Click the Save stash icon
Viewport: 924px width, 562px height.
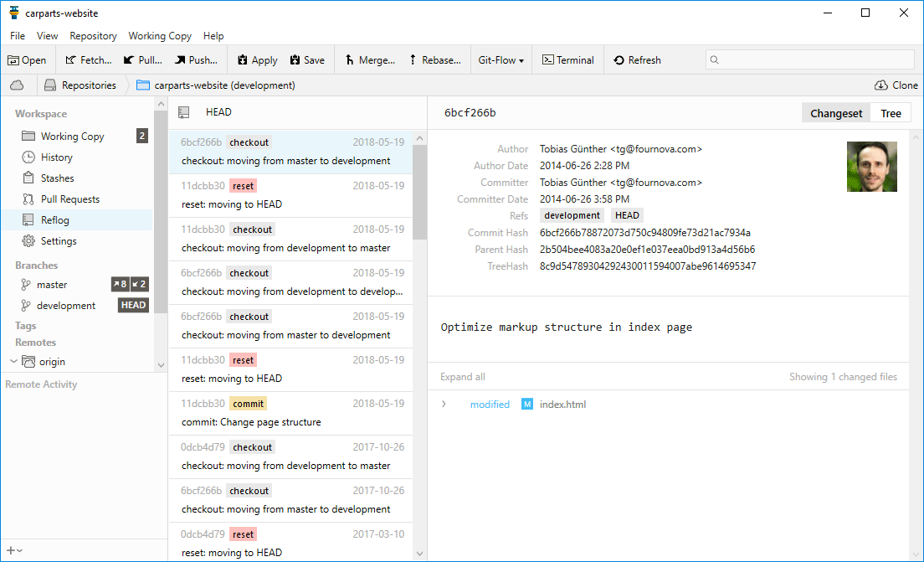tap(295, 60)
